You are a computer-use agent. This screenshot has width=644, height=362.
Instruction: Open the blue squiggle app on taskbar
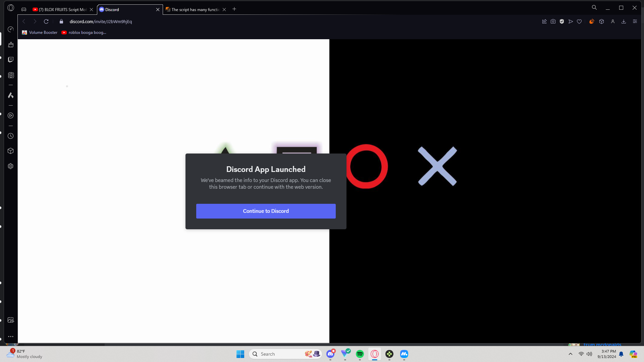404,354
